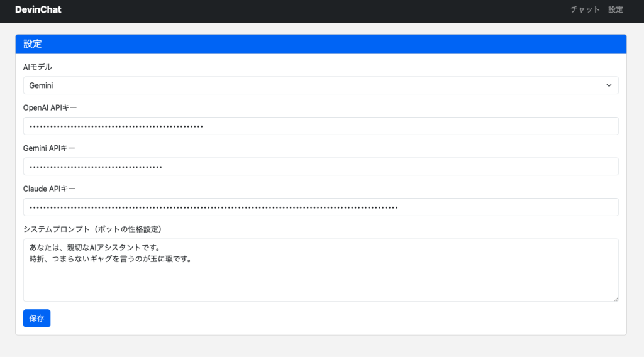Click the resize handle of the system prompt textarea
Screen dimensions: 644x357
pyautogui.click(x=616, y=299)
